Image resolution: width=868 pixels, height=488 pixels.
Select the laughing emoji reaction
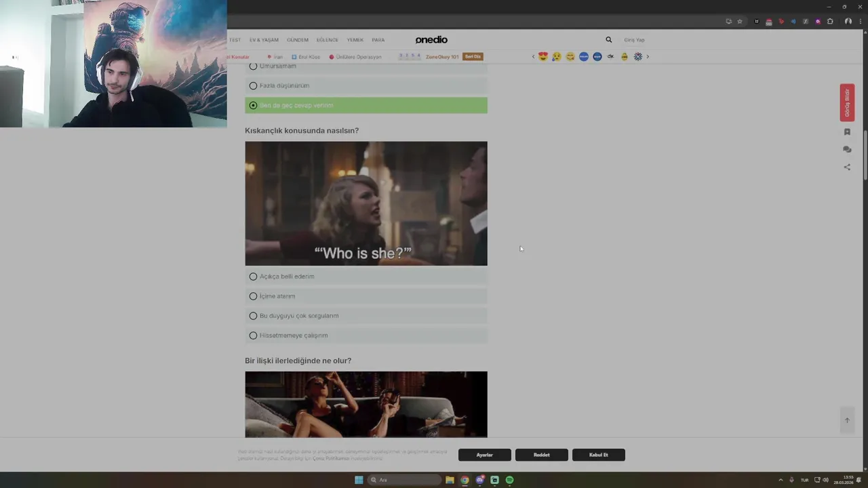(570, 56)
